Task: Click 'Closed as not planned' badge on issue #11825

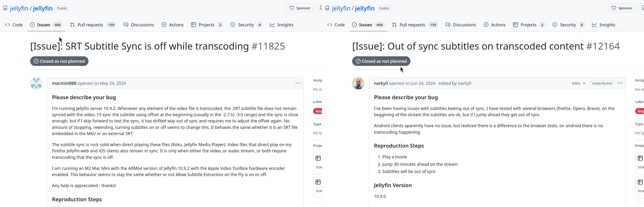Action: tap(59, 61)
